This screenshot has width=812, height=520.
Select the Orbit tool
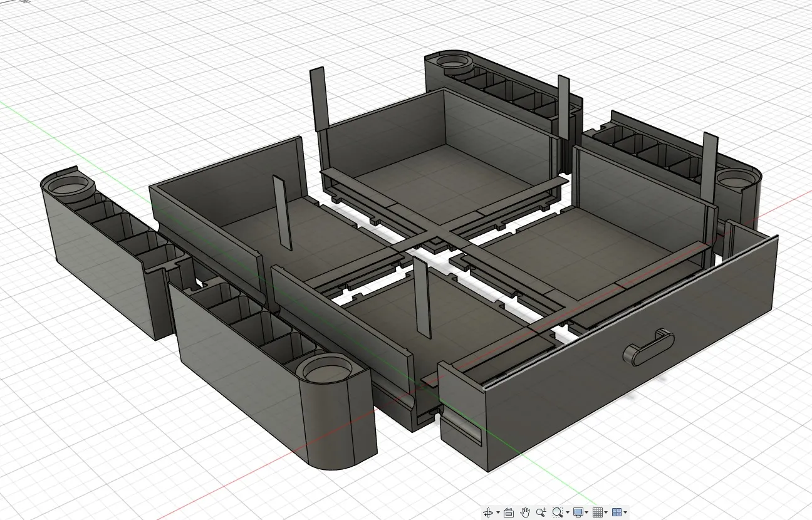[488, 512]
